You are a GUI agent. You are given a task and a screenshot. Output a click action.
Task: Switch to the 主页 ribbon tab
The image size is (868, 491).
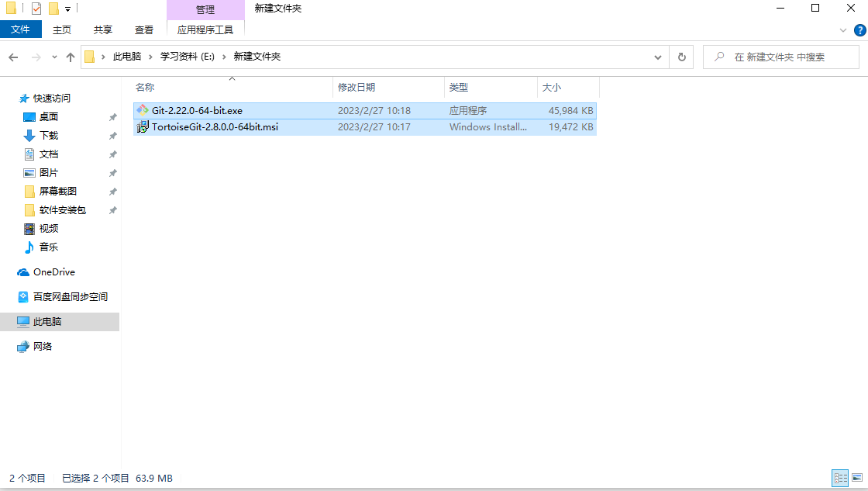[x=62, y=30]
